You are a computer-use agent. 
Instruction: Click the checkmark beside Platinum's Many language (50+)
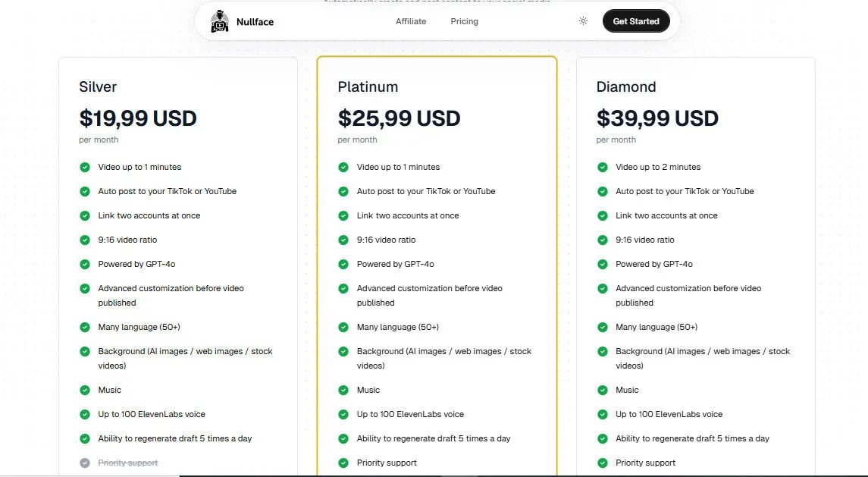(343, 327)
